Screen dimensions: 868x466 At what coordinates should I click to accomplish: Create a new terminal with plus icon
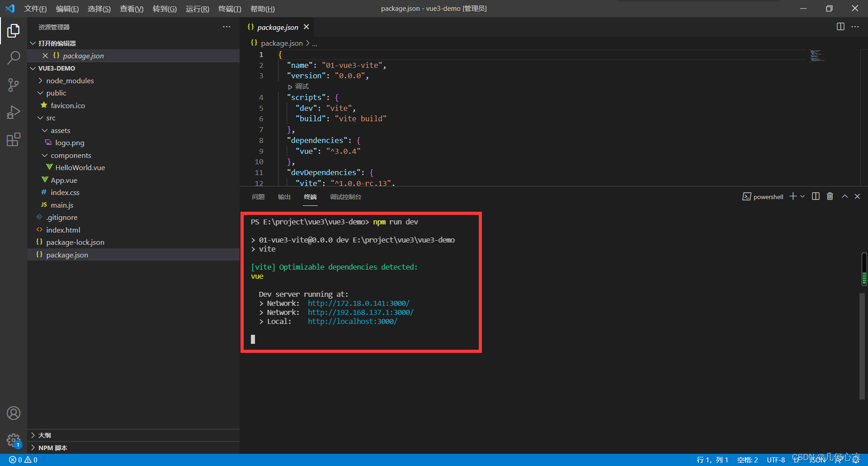(x=793, y=196)
